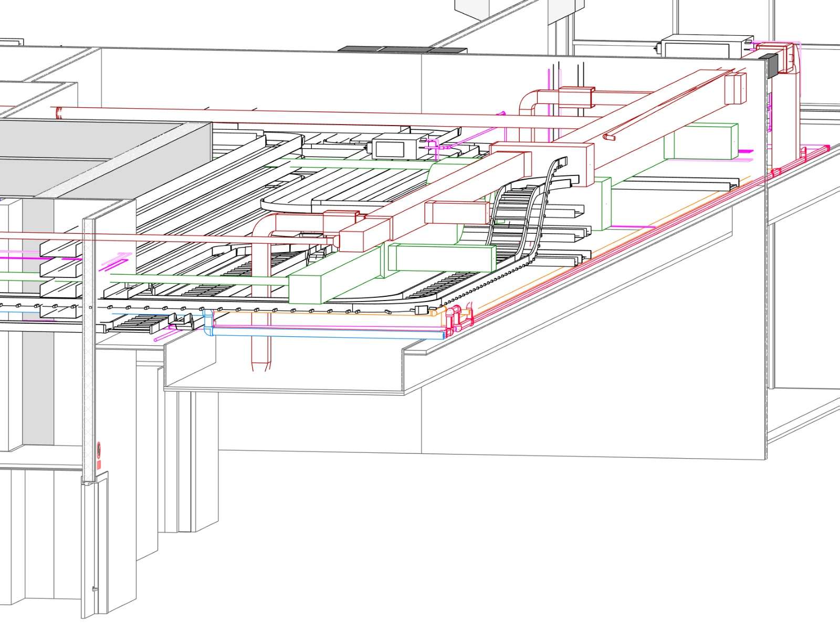Image resolution: width=840 pixels, height=642 pixels.
Task: Select the short red duct segment beside the ladder
Action: pyautogui.click(x=455, y=212)
